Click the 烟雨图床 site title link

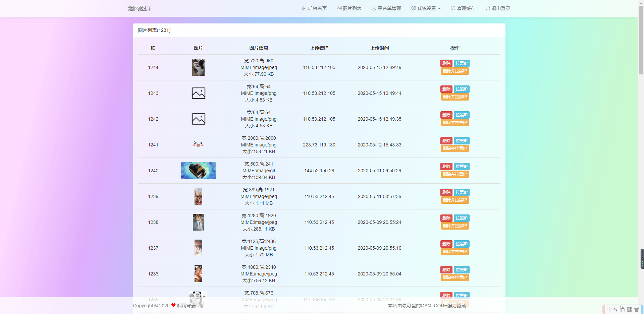pyautogui.click(x=140, y=8)
